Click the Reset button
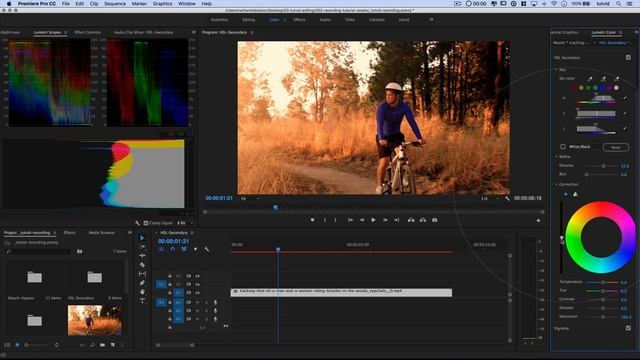 pyautogui.click(x=616, y=147)
